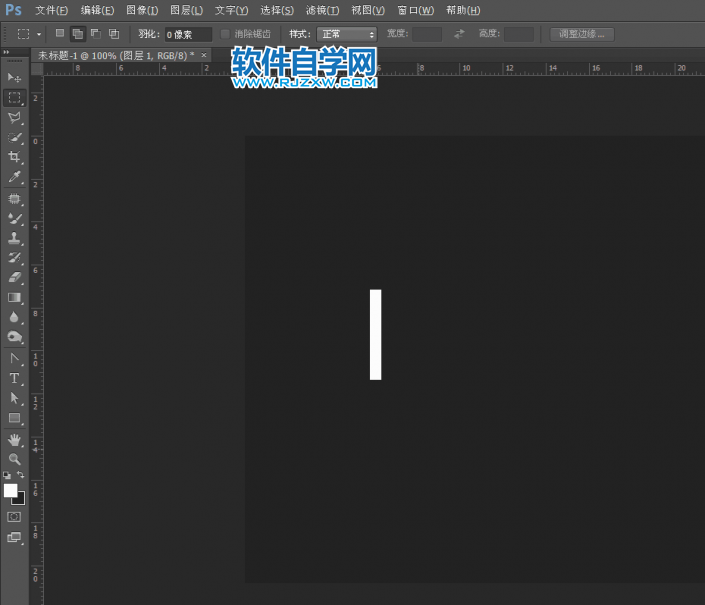The image size is (705, 605).
Task: Select the Clone Stamp tool
Action: pyautogui.click(x=14, y=238)
